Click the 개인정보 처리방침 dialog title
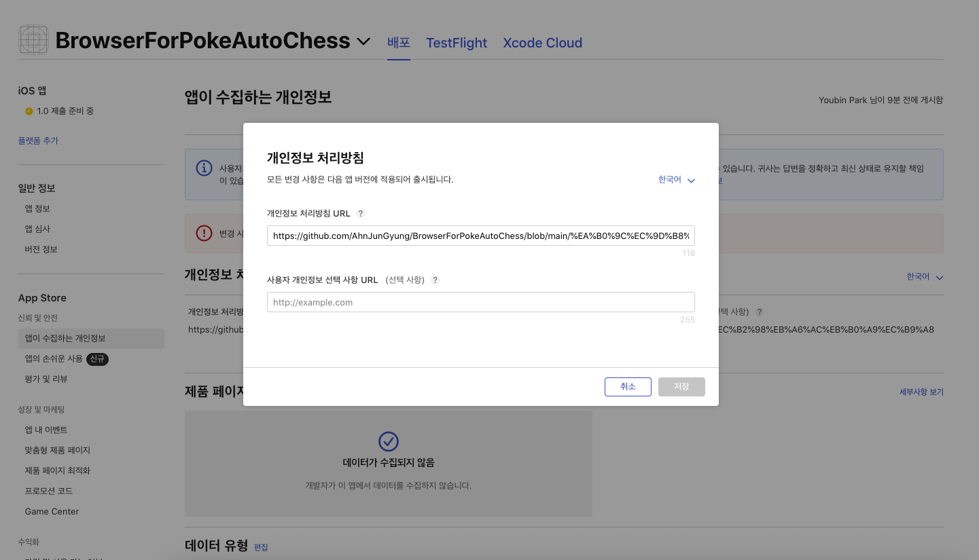This screenshot has width=979, height=560. 315,158
